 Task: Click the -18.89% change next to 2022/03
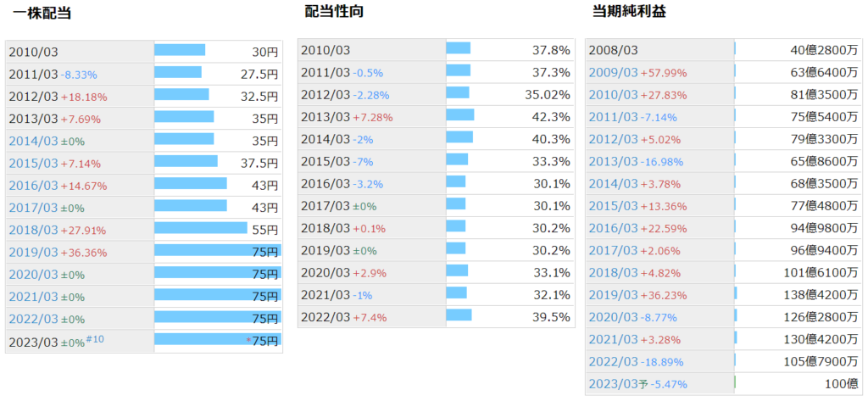(x=662, y=362)
